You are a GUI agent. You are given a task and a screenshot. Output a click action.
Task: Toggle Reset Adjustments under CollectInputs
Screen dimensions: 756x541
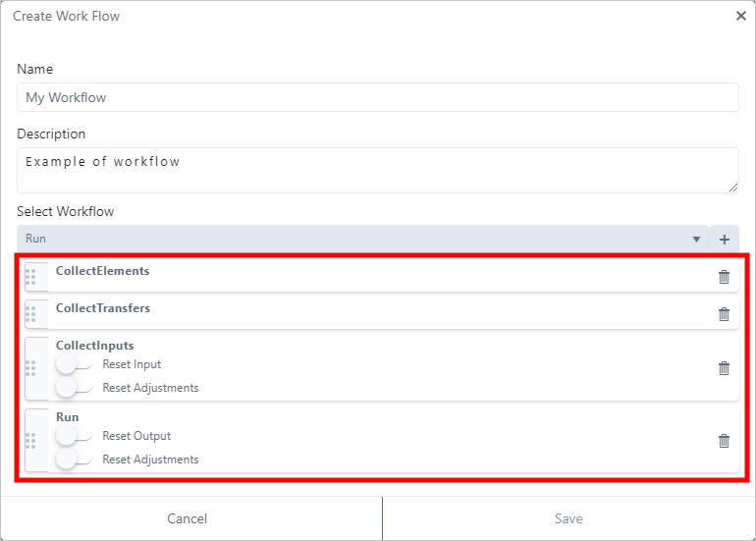click(x=74, y=388)
